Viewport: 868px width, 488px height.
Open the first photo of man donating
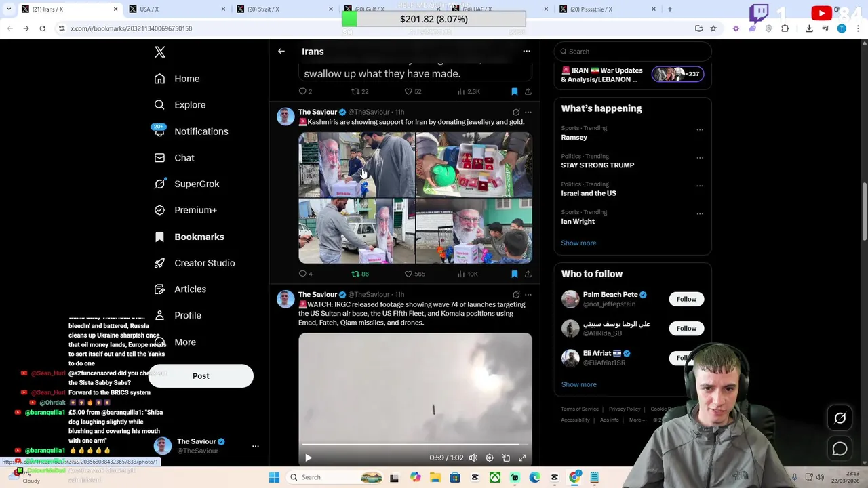tap(357, 165)
